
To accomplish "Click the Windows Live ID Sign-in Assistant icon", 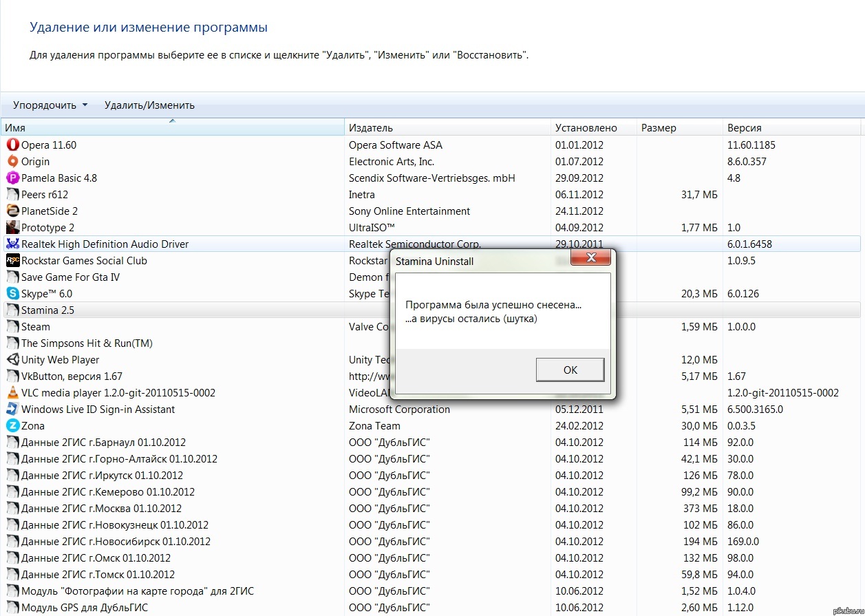I will click(x=12, y=409).
